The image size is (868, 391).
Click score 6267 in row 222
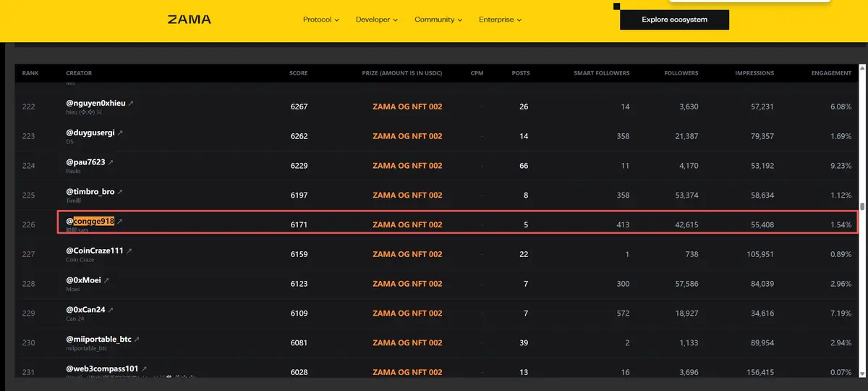299,106
